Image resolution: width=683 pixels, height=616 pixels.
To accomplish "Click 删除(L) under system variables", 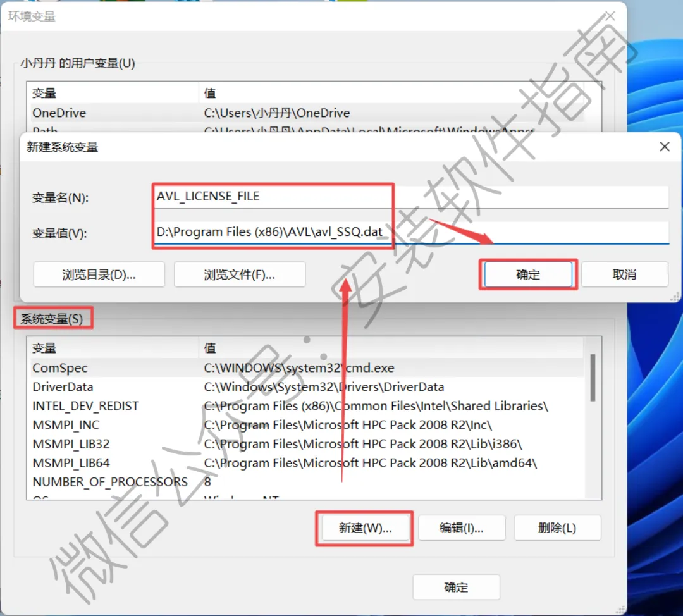I will pos(557,528).
